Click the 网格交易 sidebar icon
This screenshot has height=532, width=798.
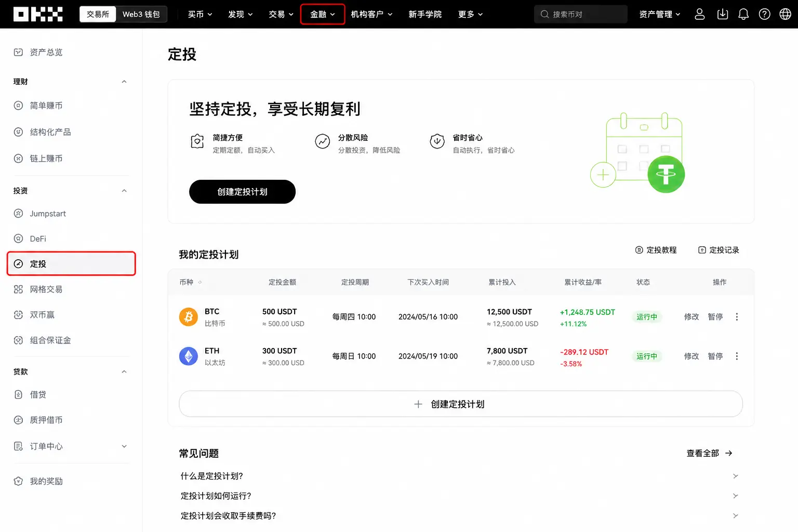coord(18,289)
